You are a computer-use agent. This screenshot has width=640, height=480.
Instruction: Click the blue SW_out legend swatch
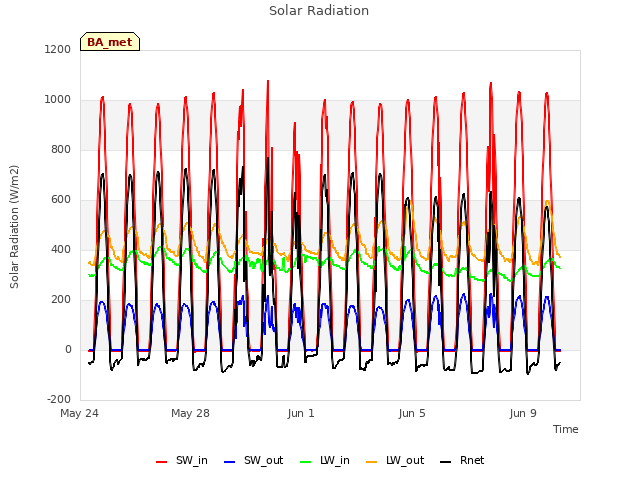(230, 462)
